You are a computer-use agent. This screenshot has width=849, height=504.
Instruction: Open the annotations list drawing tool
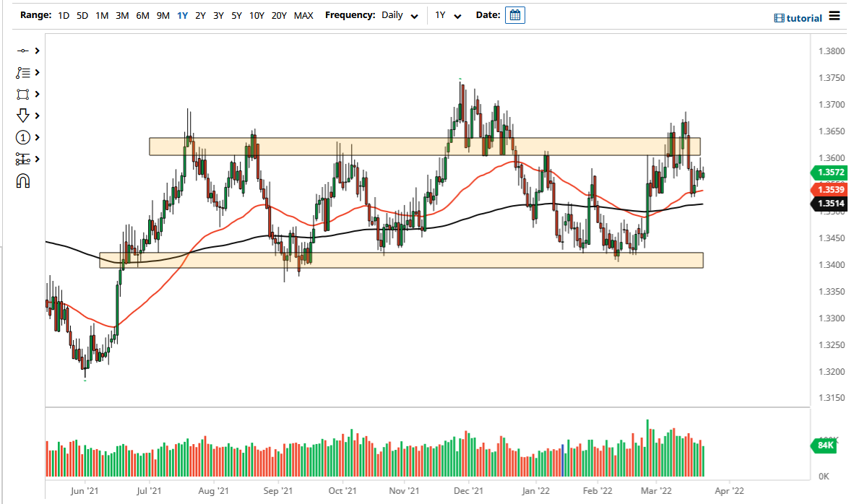pos(21,72)
